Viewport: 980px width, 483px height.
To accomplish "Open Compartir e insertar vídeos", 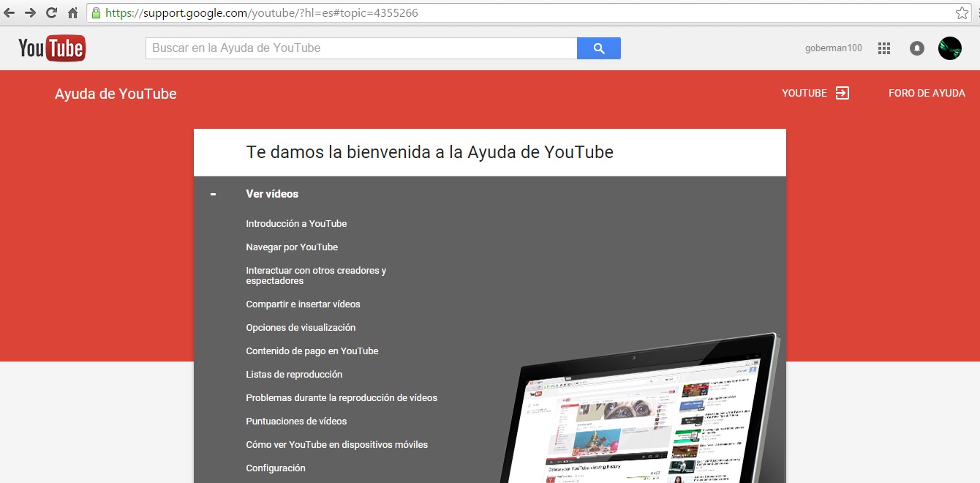I will tap(303, 304).
